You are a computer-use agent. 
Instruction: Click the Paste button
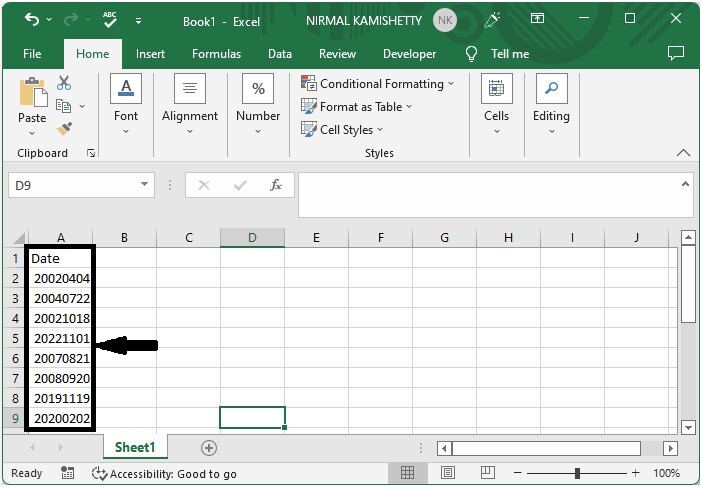(32, 107)
